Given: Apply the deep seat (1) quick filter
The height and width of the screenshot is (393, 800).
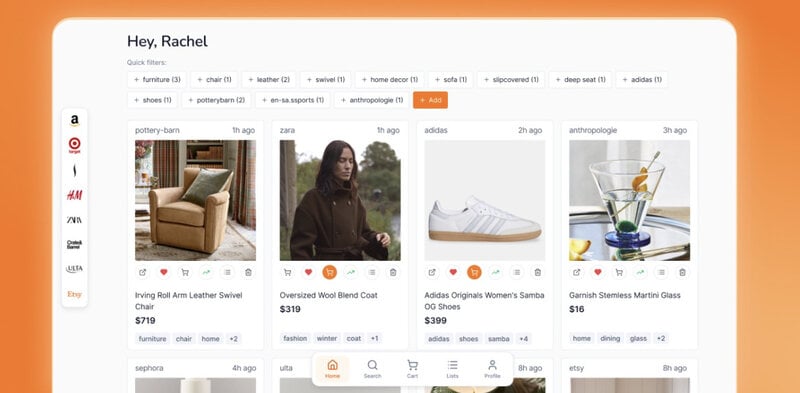Looking at the screenshot, I should click(x=580, y=80).
